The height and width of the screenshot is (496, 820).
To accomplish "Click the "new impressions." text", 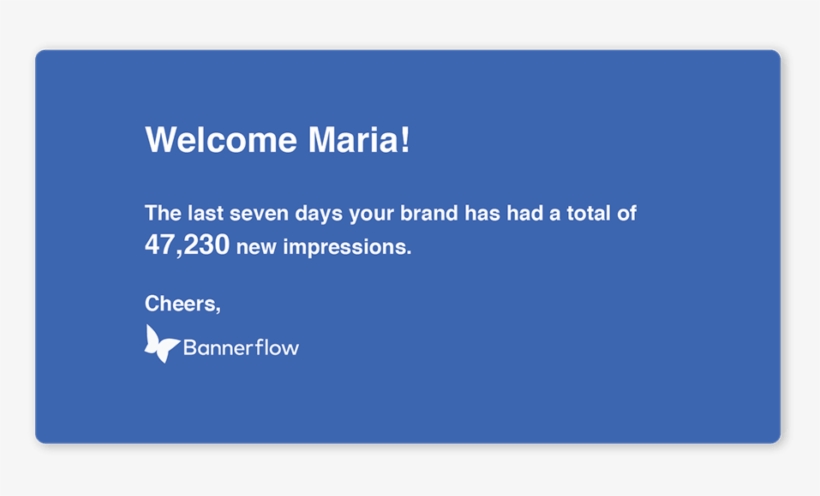I will [x=324, y=247].
